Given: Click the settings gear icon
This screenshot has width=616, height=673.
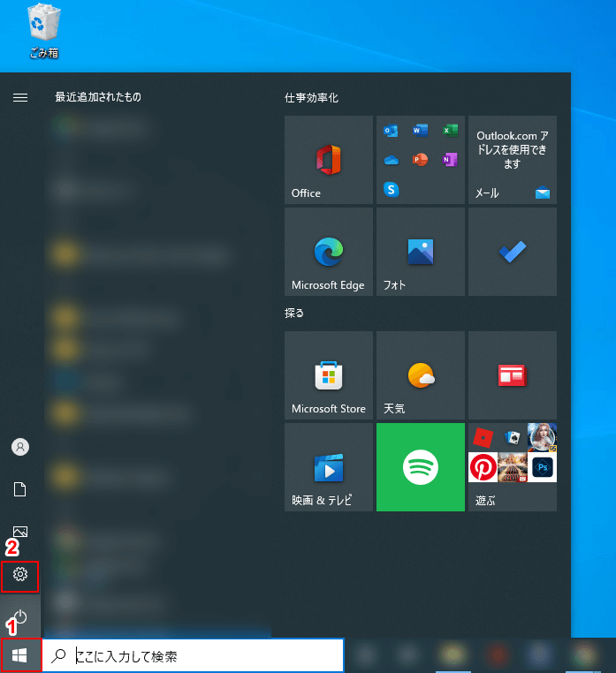Looking at the screenshot, I should click(x=20, y=574).
